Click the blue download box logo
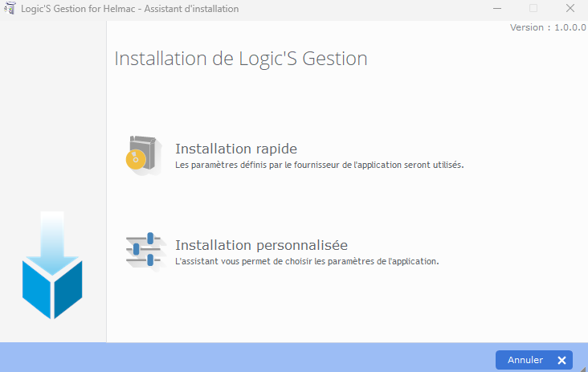This screenshot has height=372, width=588. (52, 285)
